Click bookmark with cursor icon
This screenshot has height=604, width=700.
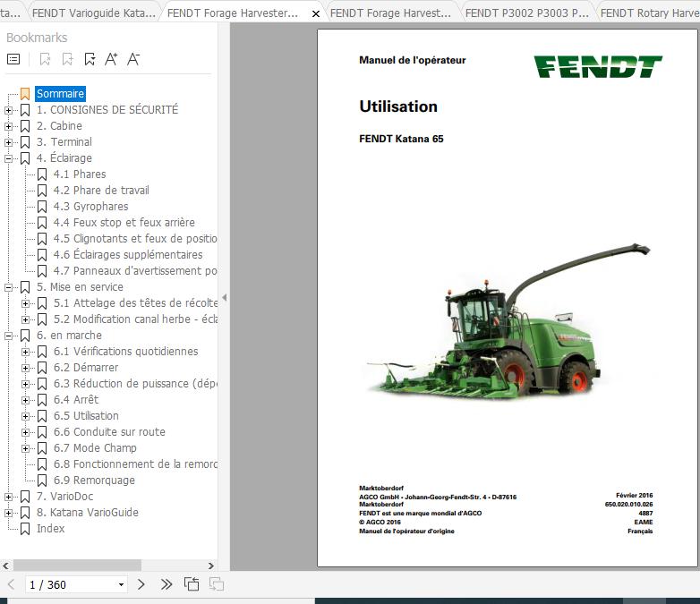point(90,59)
